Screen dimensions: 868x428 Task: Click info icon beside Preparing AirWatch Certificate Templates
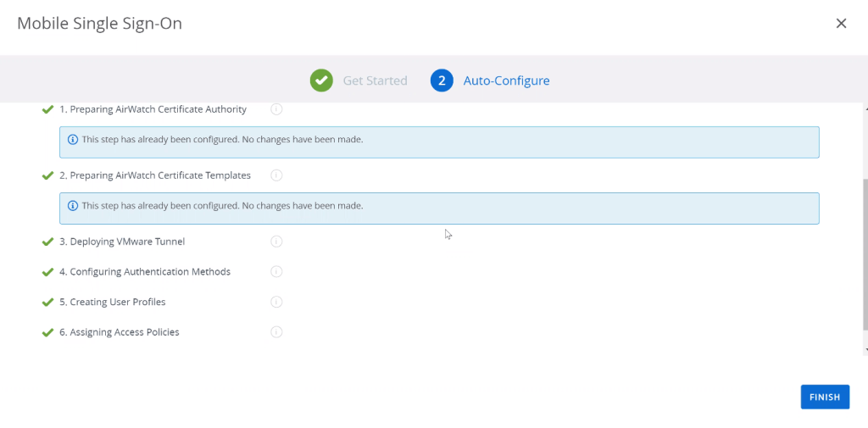coord(276,175)
